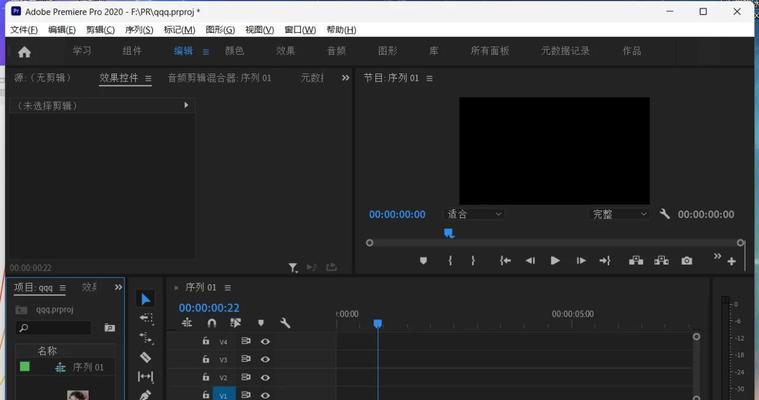Expand Program monitor extra buttons chevrons
This screenshot has width=759, height=400.
pyautogui.click(x=717, y=256)
